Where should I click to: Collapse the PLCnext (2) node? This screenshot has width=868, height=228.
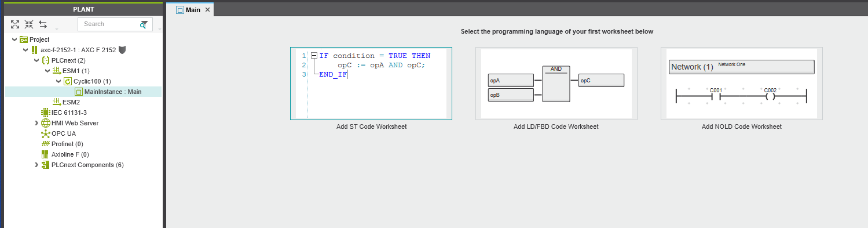pyautogui.click(x=36, y=60)
